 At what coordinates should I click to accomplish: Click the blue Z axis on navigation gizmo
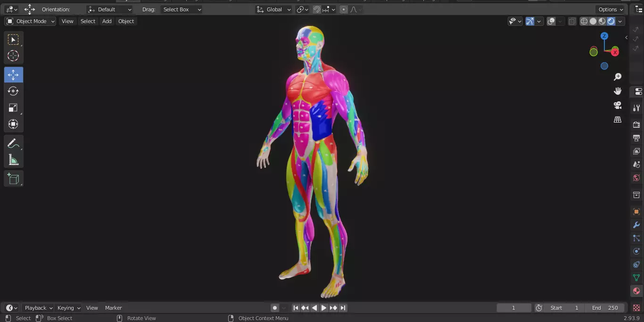click(x=604, y=36)
